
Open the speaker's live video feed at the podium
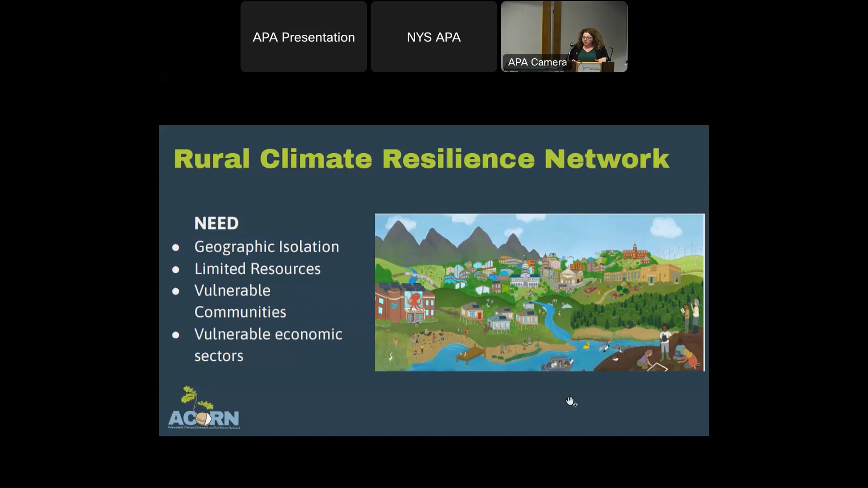pos(564,37)
